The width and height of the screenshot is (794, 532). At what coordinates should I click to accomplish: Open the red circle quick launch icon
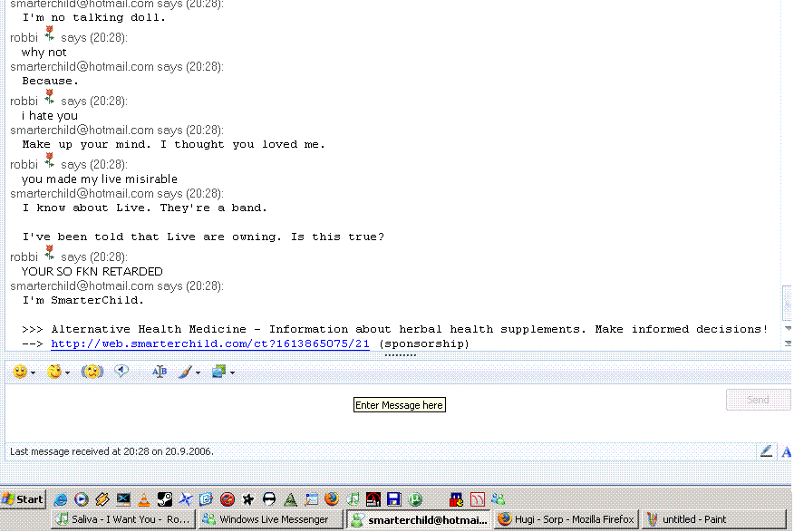228,499
